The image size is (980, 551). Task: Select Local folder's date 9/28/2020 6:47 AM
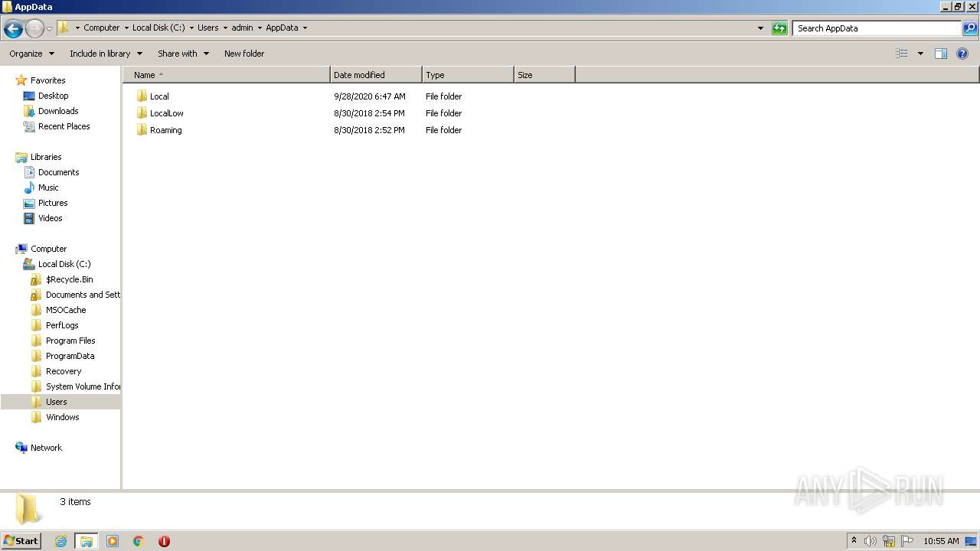point(370,96)
